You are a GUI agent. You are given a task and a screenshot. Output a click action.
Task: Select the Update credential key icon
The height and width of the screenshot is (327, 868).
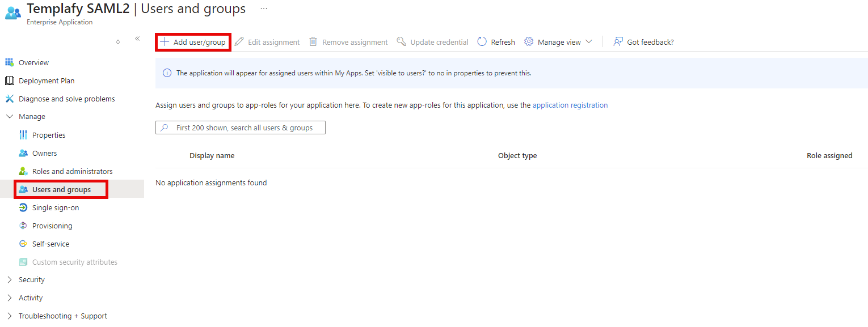tap(402, 41)
